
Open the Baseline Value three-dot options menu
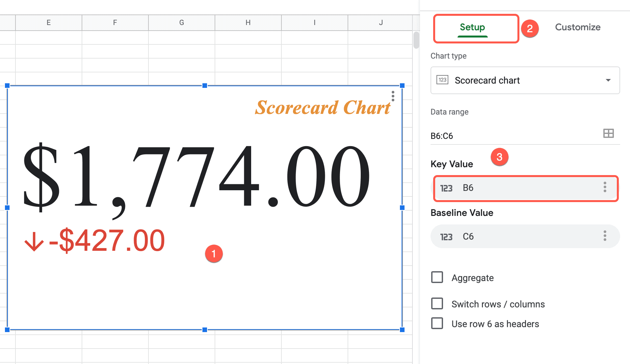tap(605, 236)
